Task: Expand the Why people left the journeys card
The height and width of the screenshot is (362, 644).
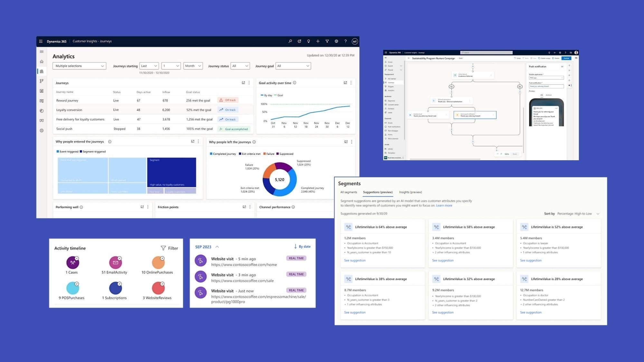Action: 346,142
